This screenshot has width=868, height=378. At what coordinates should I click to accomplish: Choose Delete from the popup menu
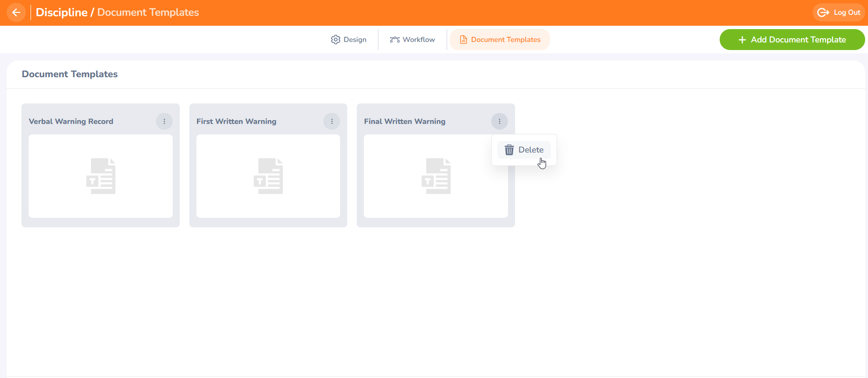530,150
